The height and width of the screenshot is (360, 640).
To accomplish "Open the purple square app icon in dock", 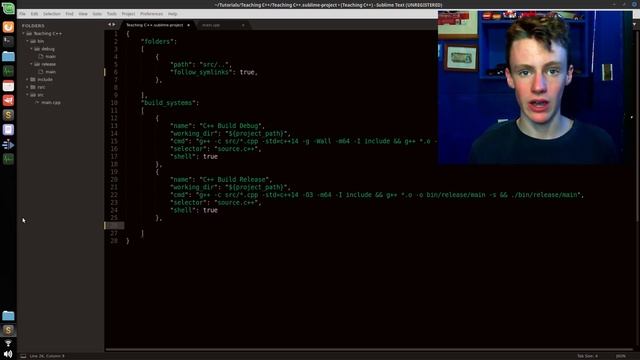I will pyautogui.click(x=8, y=130).
